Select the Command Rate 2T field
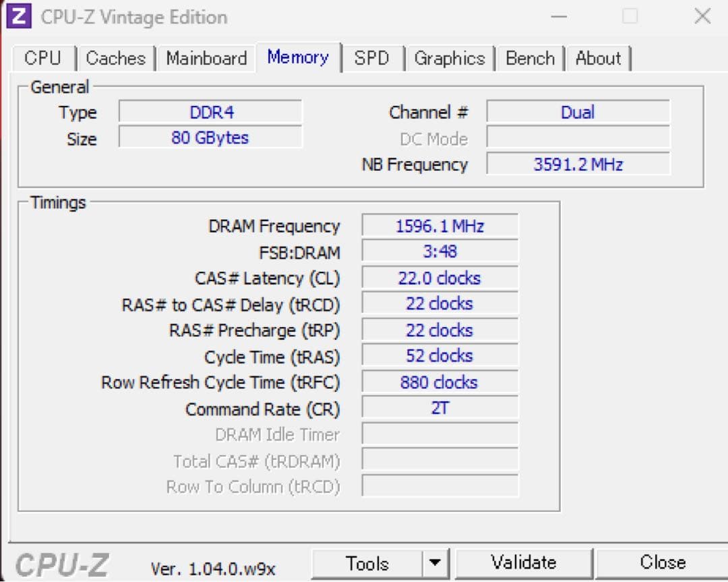Screen dimensions: 728x582 tap(439, 408)
